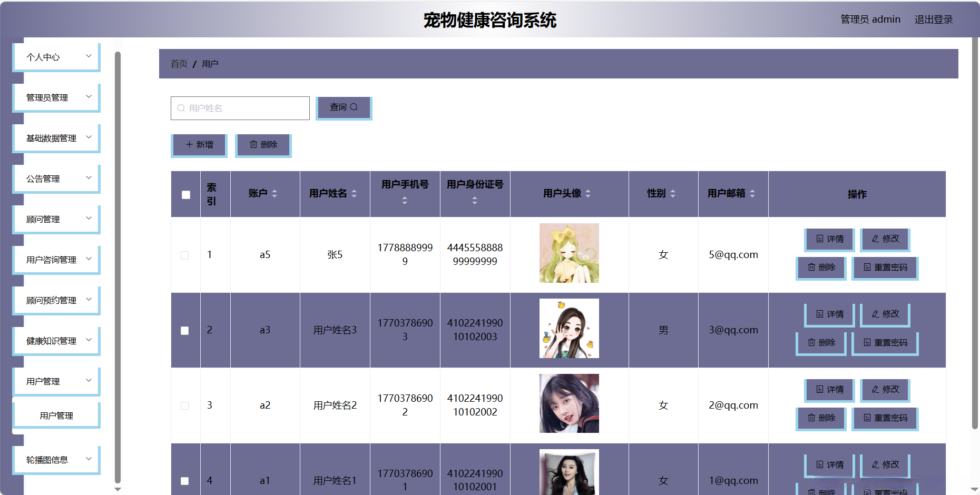This screenshot has height=495, width=980.
Task: Sort the table by 账户 column arrows
Action: coord(275,194)
